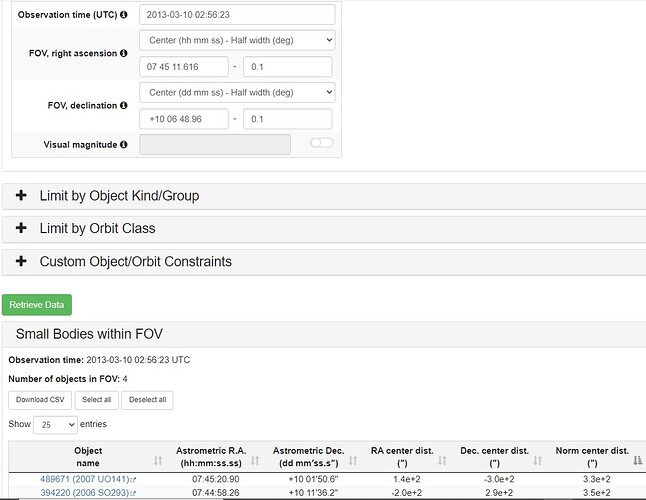
Task: Click the sort icon in Norm center dist. column
Action: click(637, 460)
